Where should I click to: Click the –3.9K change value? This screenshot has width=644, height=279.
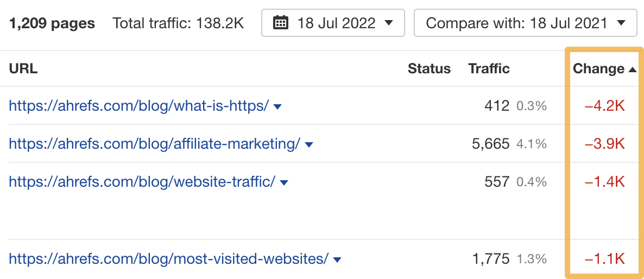pyautogui.click(x=604, y=144)
